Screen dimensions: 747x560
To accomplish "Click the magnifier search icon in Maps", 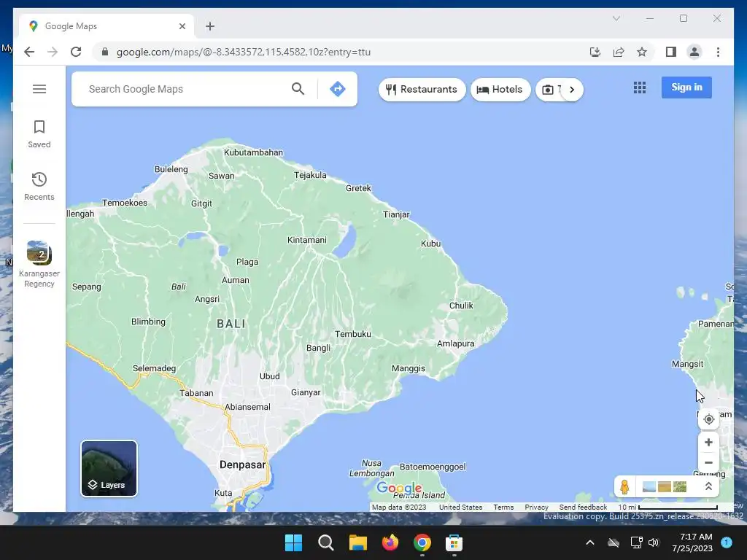I will (298, 88).
